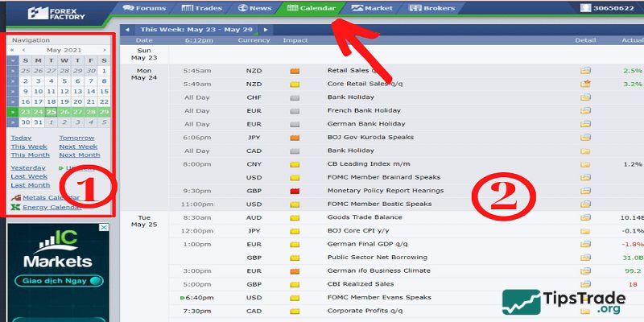Go to previous week using left arrow

click(126, 30)
